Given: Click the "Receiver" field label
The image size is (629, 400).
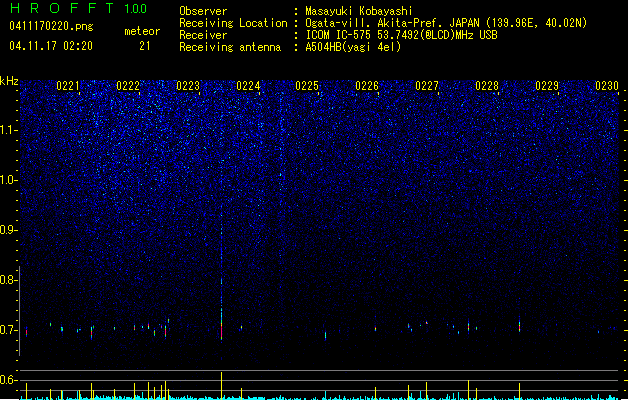Looking at the screenshot, I should (203, 35).
